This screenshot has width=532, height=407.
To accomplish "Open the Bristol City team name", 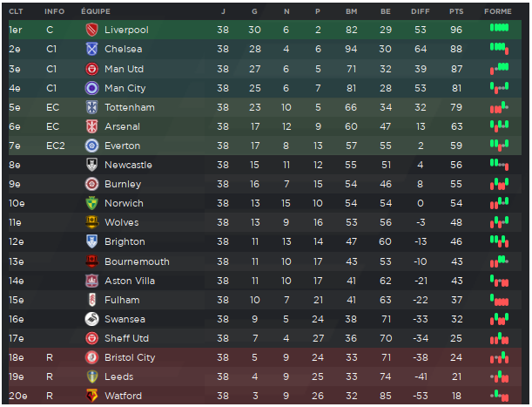I will click(130, 357).
